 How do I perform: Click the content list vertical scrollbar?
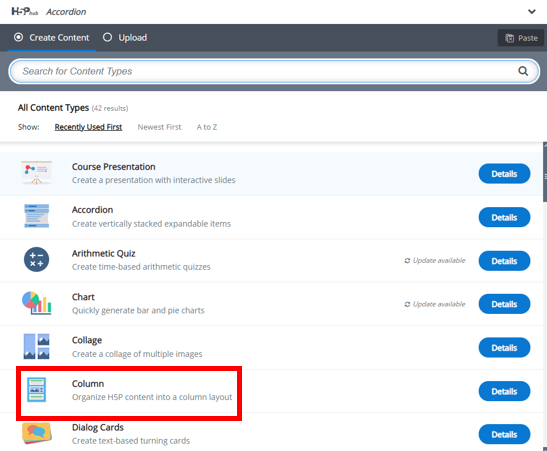[x=545, y=295]
